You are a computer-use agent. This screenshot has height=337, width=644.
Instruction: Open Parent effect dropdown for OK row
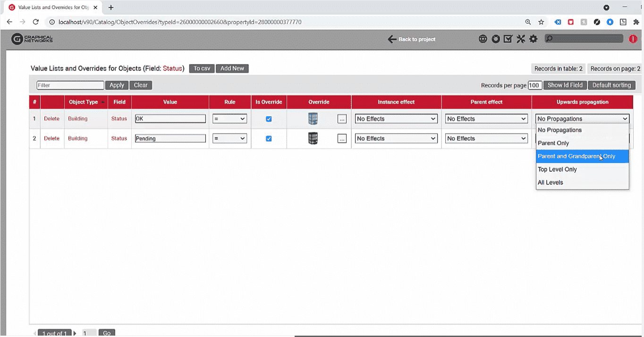click(x=486, y=119)
